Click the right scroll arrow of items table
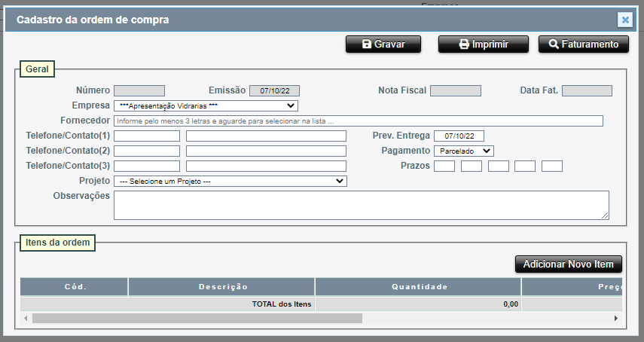The image size is (644, 342). click(x=615, y=319)
